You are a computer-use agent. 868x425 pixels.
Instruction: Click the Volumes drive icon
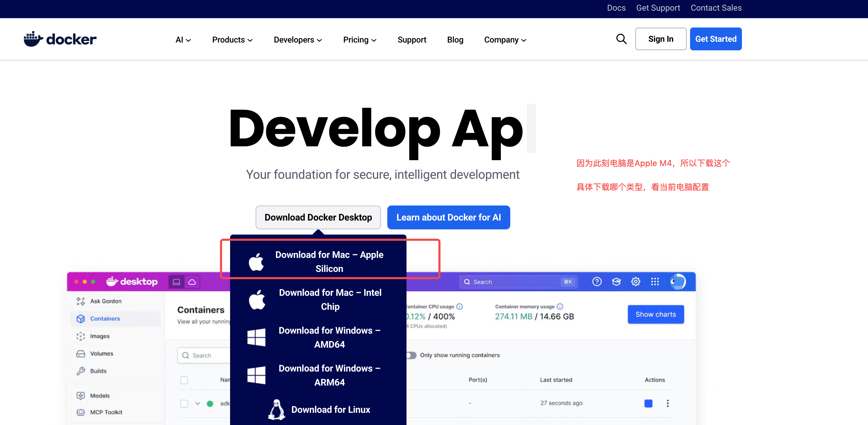[x=80, y=354]
